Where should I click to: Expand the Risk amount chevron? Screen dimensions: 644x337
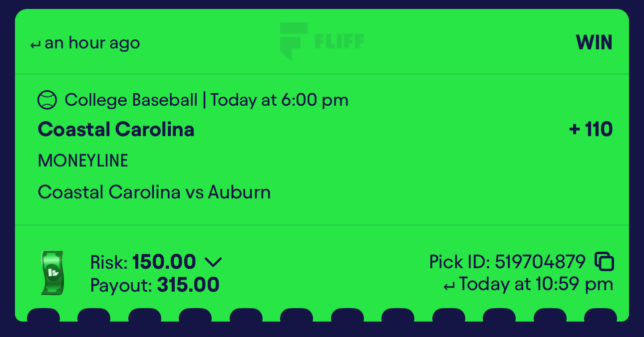coord(213,262)
